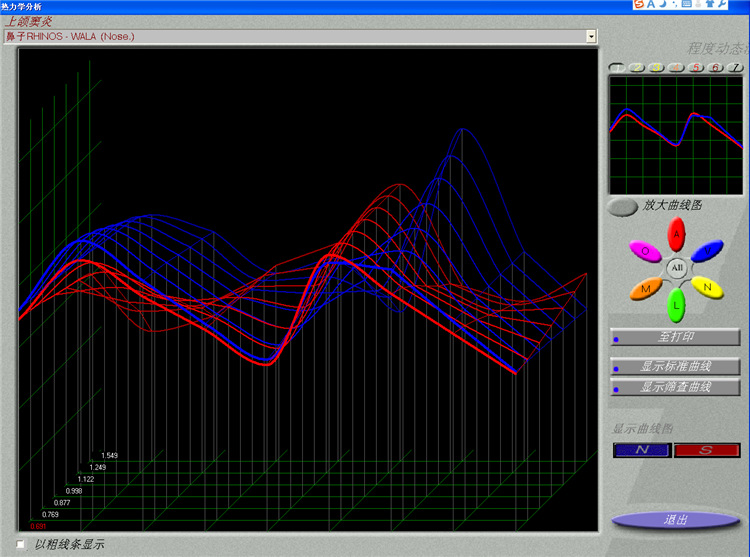Screen dimensions: 750x557
Task: Toggle the blue N curve display
Action: (641, 450)
